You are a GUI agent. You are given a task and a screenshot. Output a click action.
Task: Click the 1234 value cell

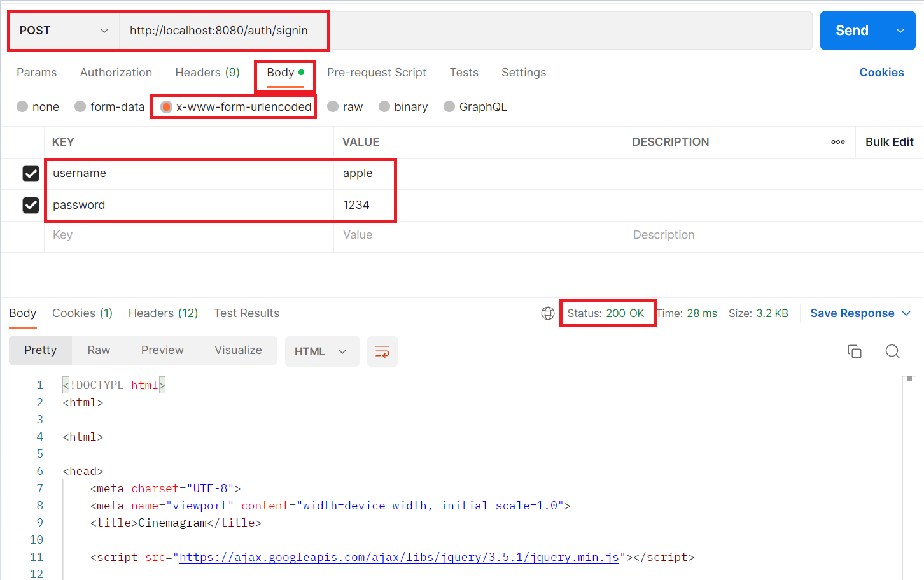click(479, 205)
